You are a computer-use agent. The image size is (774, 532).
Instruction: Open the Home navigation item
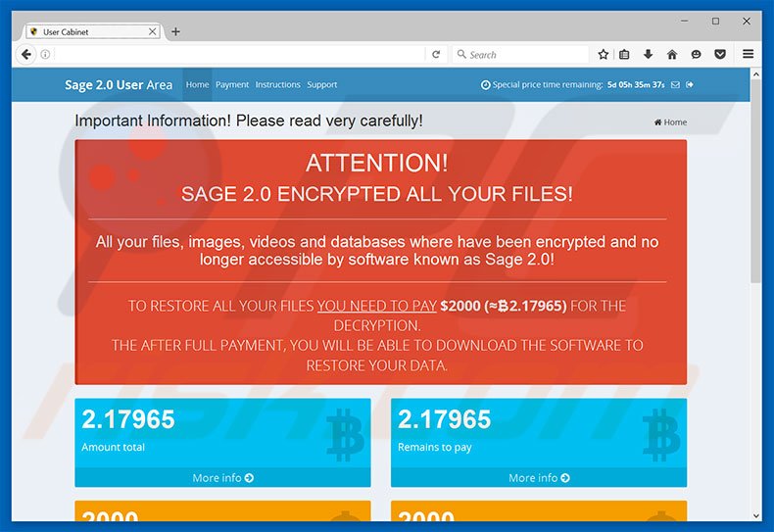(x=198, y=84)
